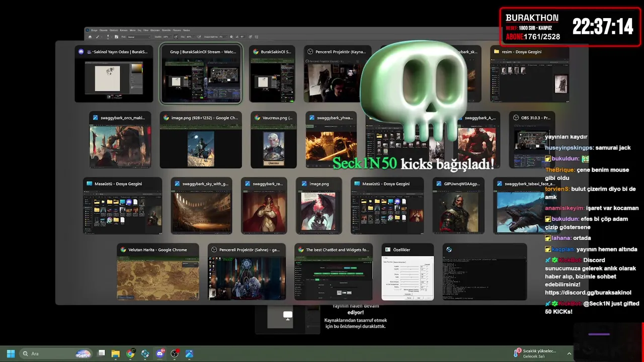Click the OBS icon on OBS 31.0.3 card
This screenshot has height=362, width=644.
point(516,118)
